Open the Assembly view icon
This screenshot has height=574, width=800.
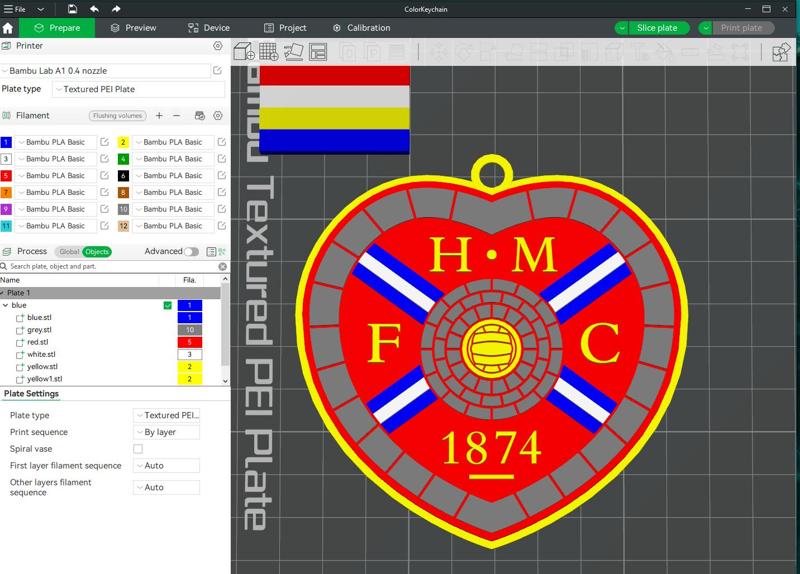(x=781, y=52)
